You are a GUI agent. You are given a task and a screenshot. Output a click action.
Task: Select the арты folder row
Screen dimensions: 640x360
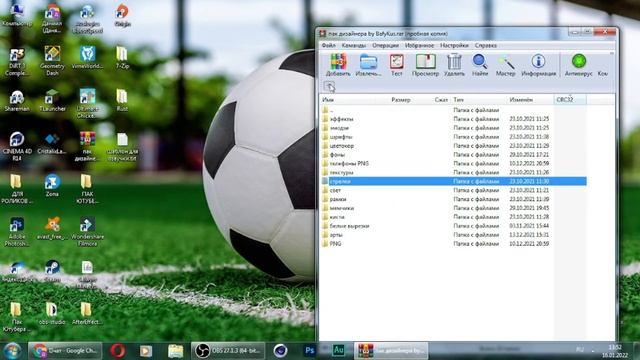tap(453, 235)
